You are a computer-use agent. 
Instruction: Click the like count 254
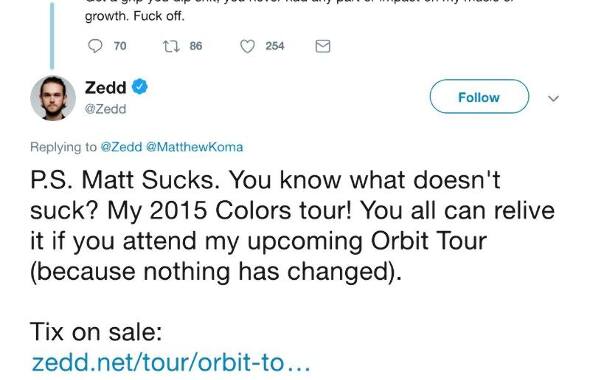(x=275, y=46)
